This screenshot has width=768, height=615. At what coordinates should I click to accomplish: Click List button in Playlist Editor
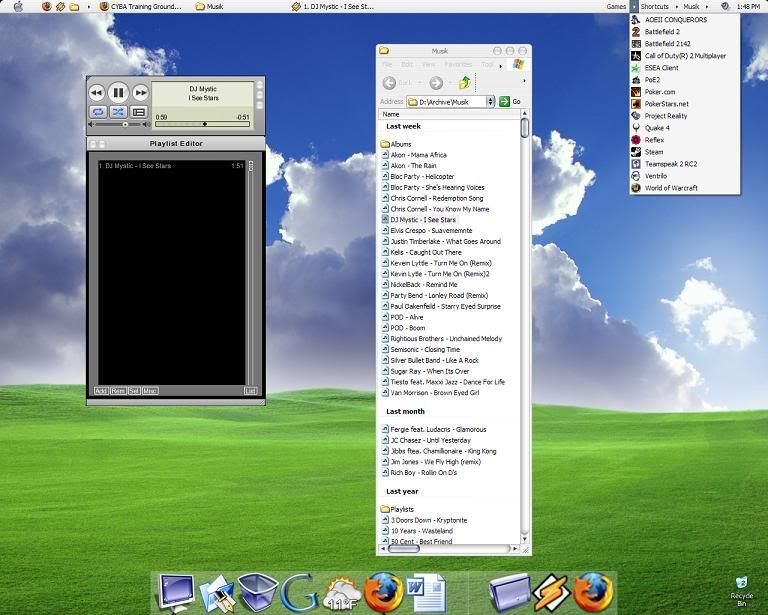tap(250, 391)
